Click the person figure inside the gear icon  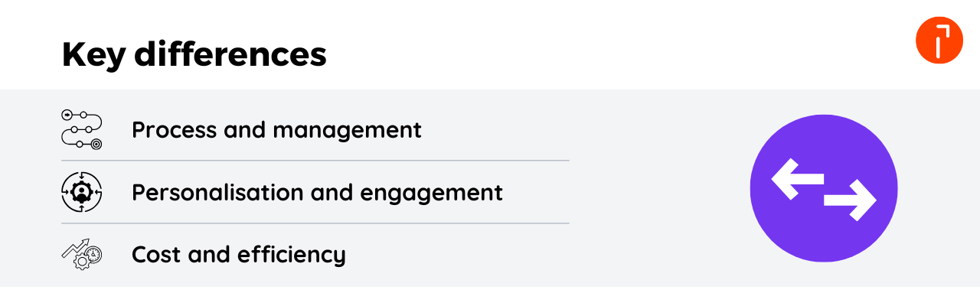click(81, 193)
